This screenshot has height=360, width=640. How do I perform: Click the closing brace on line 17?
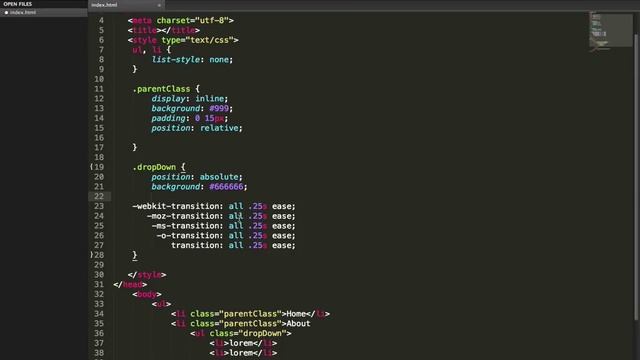(x=135, y=147)
